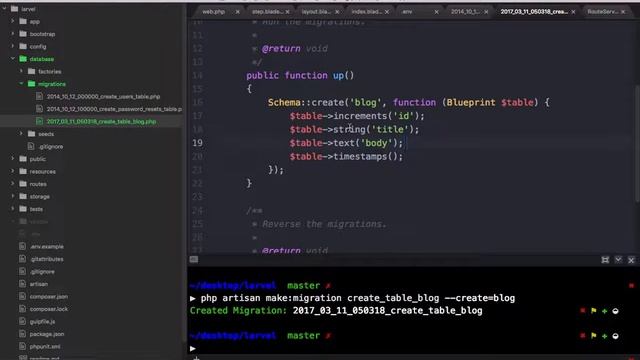Click the "$table->increments('id');" code line
Screen dimensions: 640x360
[357, 116]
